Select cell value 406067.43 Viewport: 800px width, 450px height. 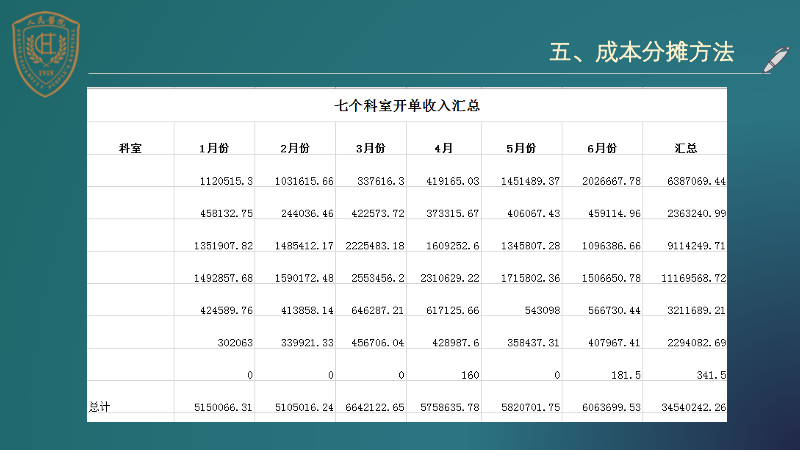click(x=533, y=213)
